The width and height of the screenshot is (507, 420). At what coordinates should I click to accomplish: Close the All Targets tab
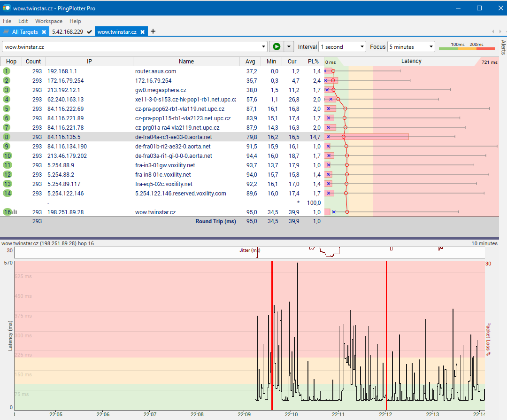pyautogui.click(x=44, y=32)
